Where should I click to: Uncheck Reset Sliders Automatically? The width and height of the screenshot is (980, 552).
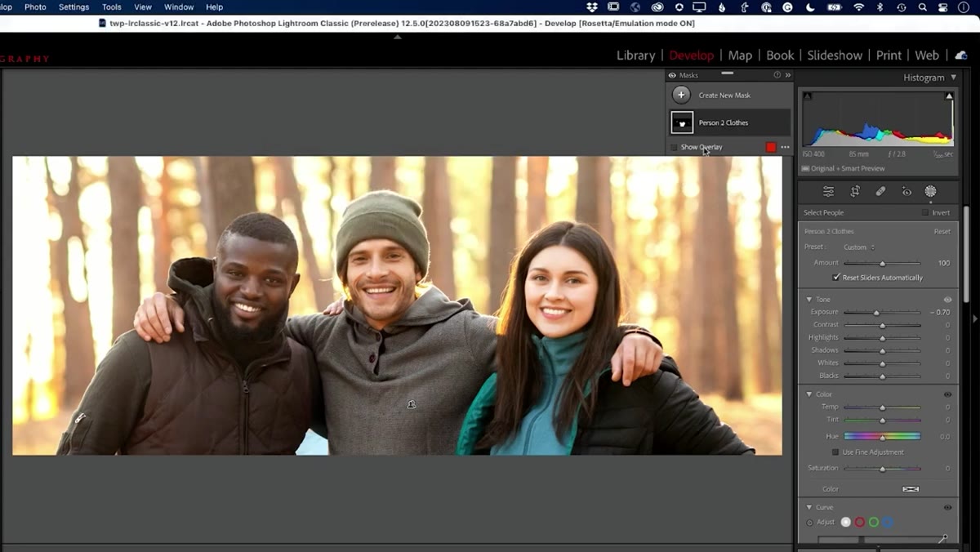coord(836,278)
